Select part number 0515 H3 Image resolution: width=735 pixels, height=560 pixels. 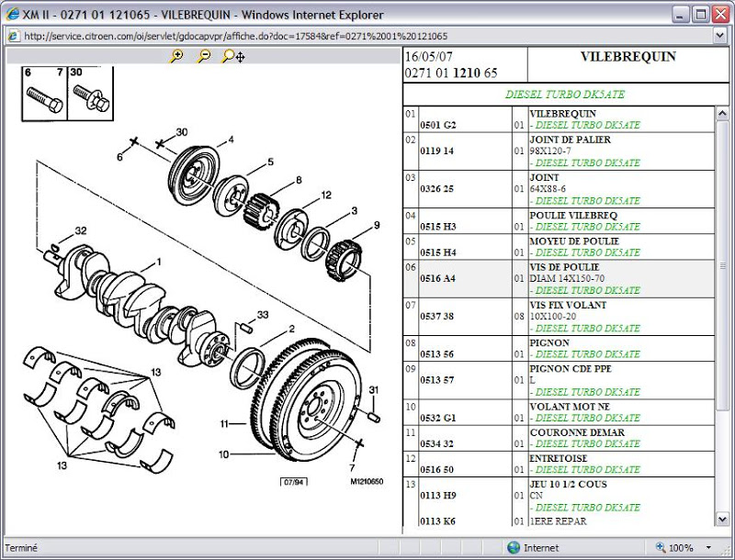tap(438, 227)
